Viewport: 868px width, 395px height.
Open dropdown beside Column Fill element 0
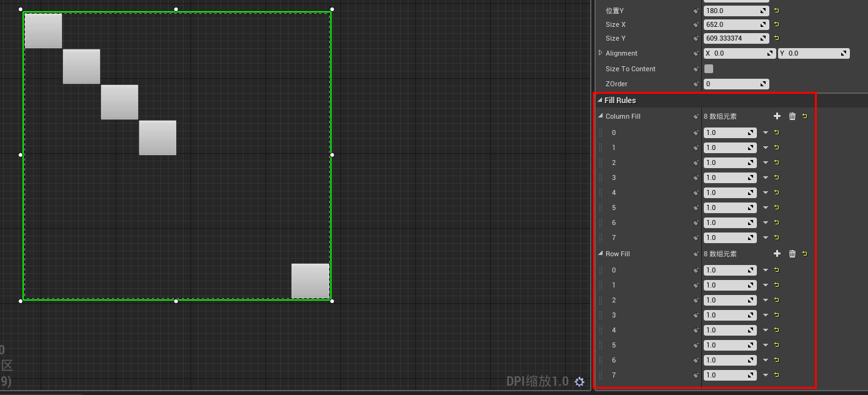764,132
